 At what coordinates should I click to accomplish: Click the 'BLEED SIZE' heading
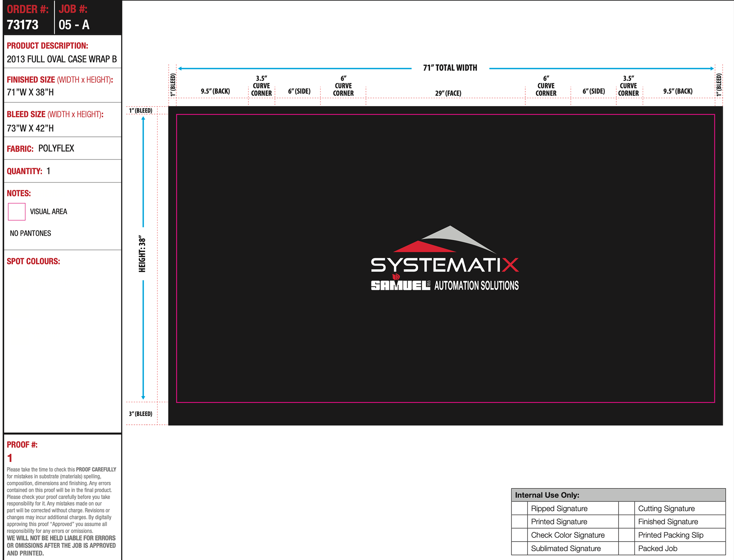click(26, 114)
